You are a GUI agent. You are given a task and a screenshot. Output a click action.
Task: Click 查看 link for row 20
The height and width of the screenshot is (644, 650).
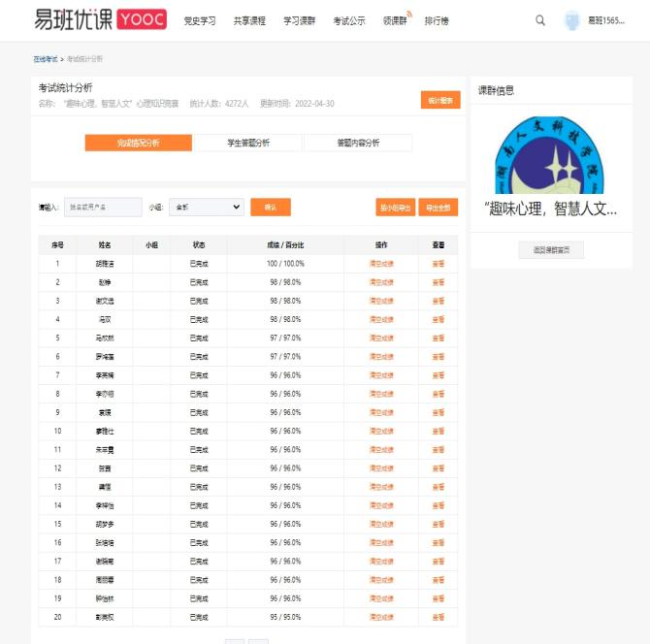tap(438, 617)
